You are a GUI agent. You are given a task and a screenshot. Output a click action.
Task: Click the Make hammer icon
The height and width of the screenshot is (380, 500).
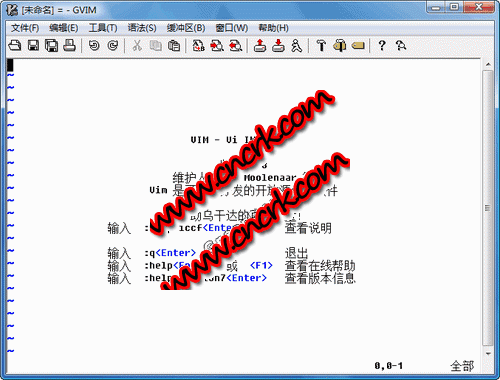click(321, 45)
